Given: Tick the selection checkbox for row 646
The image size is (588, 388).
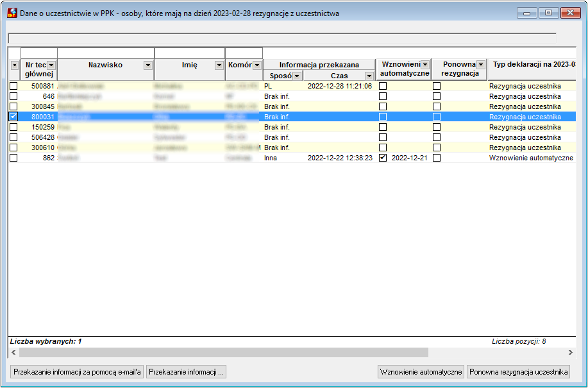Looking at the screenshot, I should click(x=13, y=96).
